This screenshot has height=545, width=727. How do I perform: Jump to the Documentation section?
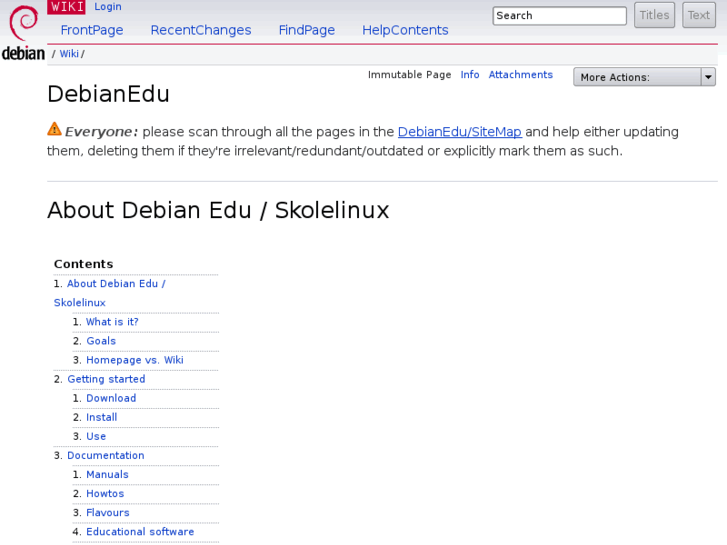coord(106,455)
